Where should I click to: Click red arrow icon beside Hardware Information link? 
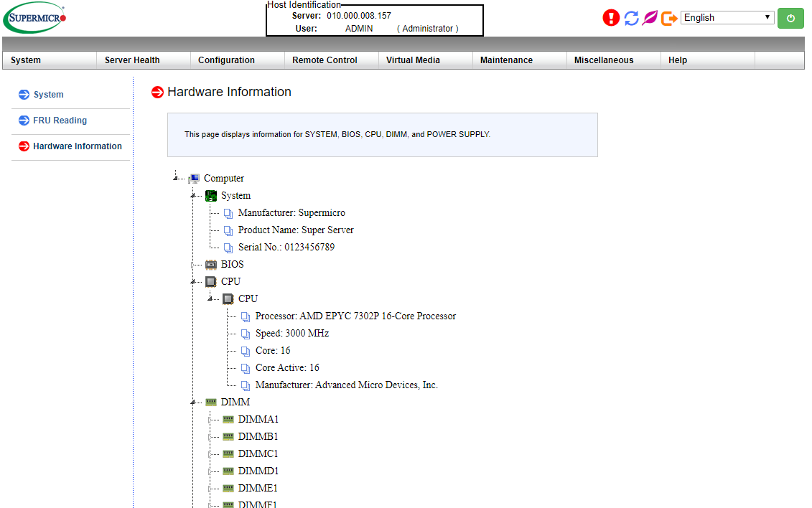24,146
